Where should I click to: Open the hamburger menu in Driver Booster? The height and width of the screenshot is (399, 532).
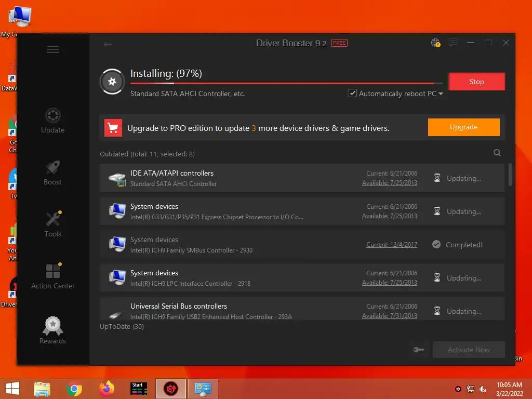(53, 49)
